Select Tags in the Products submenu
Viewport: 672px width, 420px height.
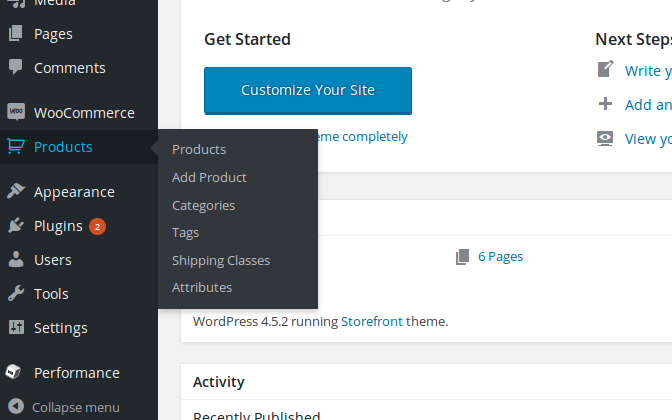[x=186, y=232]
